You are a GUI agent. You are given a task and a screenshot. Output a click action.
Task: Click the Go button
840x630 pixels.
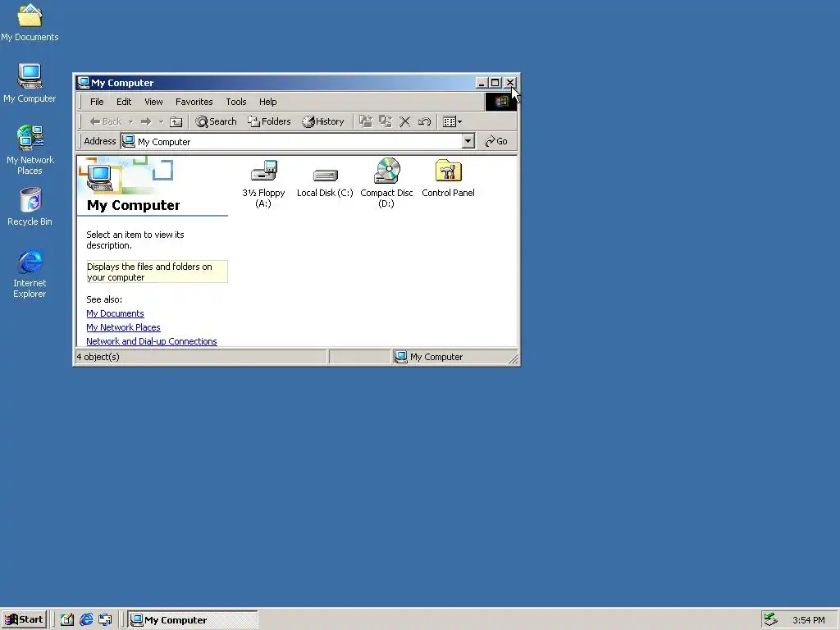[496, 141]
